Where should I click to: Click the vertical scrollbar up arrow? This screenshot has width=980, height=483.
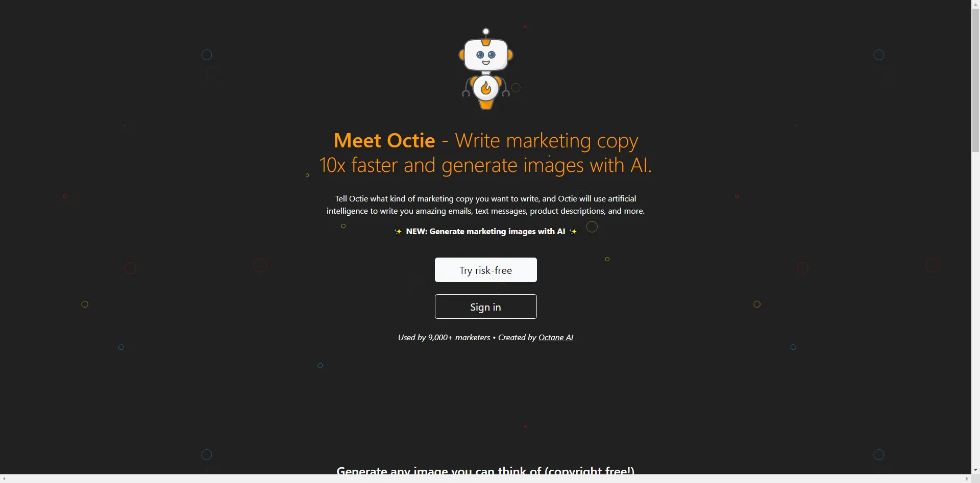[x=975, y=4]
